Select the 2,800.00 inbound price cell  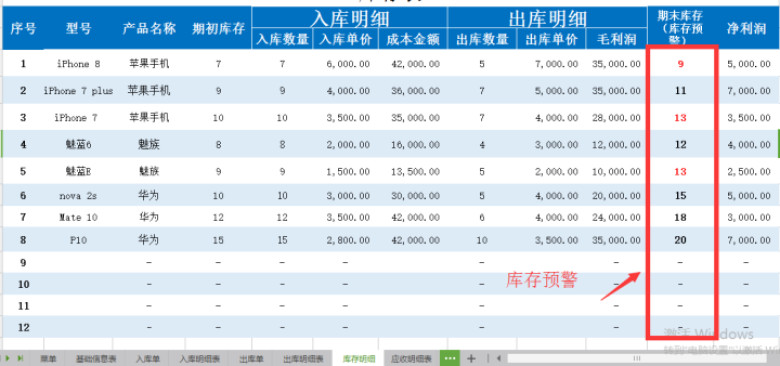tap(345, 240)
